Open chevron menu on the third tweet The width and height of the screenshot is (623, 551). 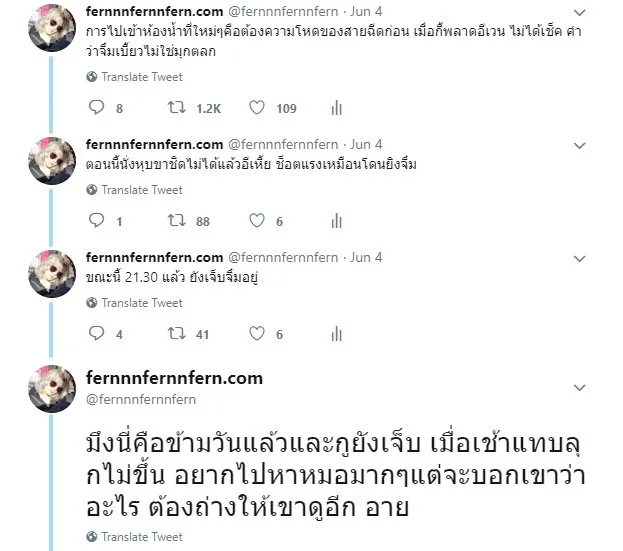click(x=580, y=259)
